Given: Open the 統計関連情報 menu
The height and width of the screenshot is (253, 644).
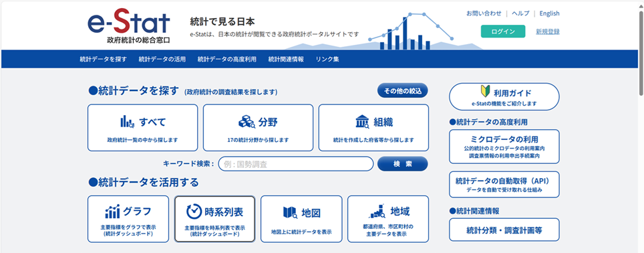Looking at the screenshot, I should [286, 60].
